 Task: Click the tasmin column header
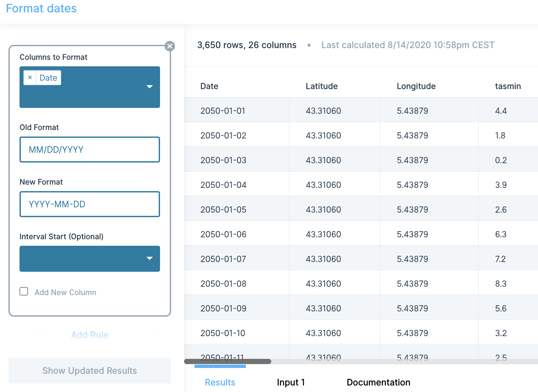click(508, 86)
